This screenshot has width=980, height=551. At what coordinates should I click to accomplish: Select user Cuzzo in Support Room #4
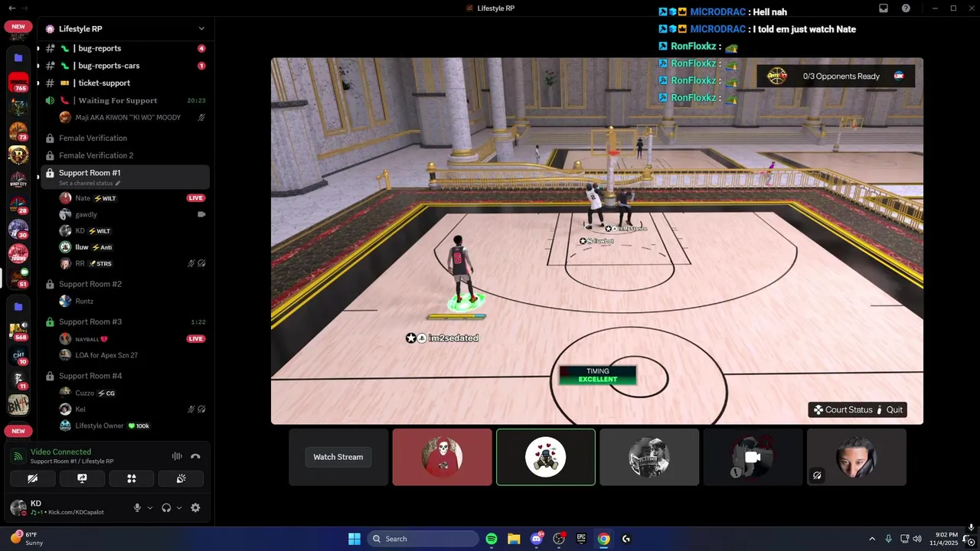pos(132,393)
